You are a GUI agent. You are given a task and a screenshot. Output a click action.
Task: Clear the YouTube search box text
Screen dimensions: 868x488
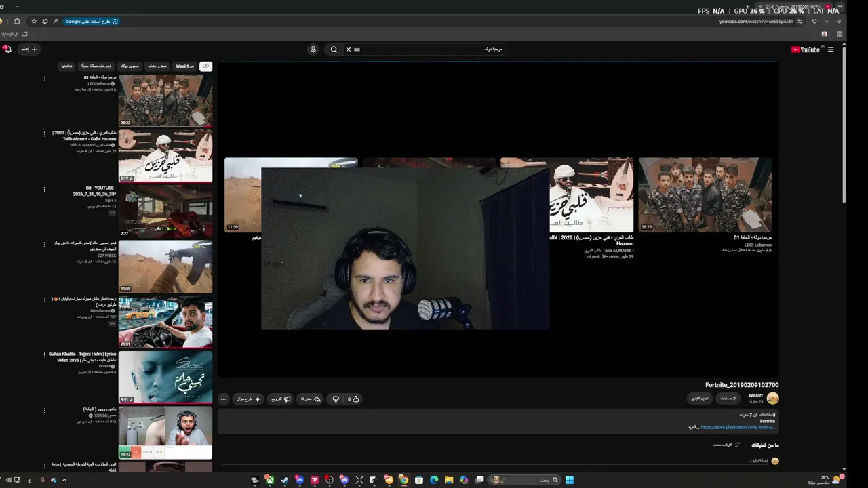pyautogui.click(x=349, y=49)
